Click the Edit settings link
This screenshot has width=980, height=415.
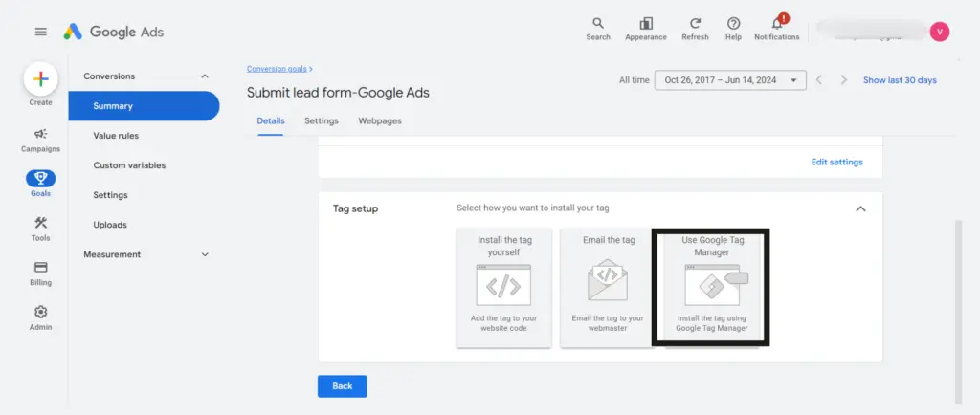coord(836,163)
